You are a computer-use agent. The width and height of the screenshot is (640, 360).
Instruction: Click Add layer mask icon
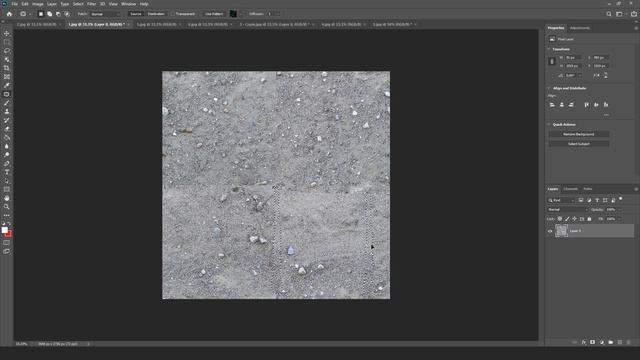[x=592, y=342]
